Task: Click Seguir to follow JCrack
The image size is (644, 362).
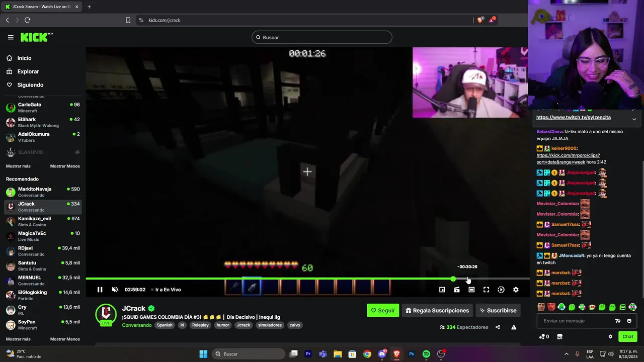Action: coord(383,311)
